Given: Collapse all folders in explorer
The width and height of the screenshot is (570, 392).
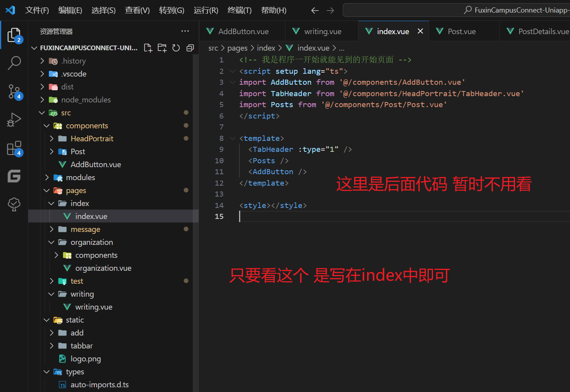Looking at the screenshot, I should 190,48.
